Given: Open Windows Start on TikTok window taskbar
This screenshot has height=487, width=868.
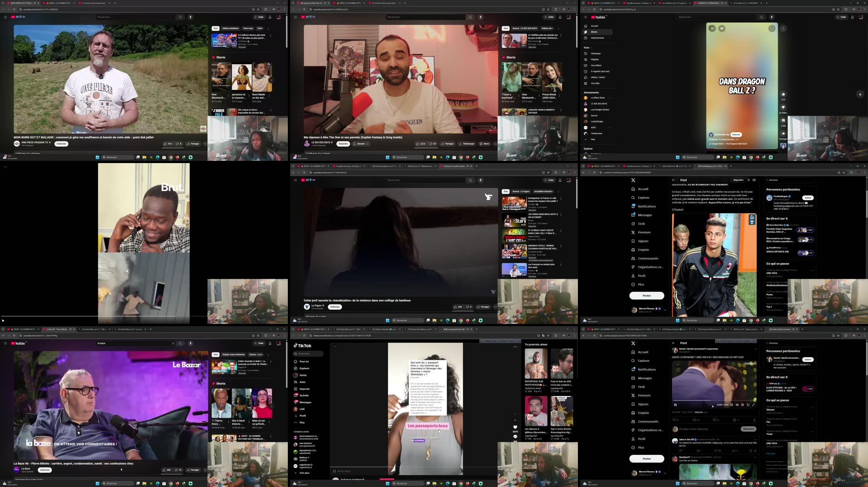Looking at the screenshot, I should 388,483.
